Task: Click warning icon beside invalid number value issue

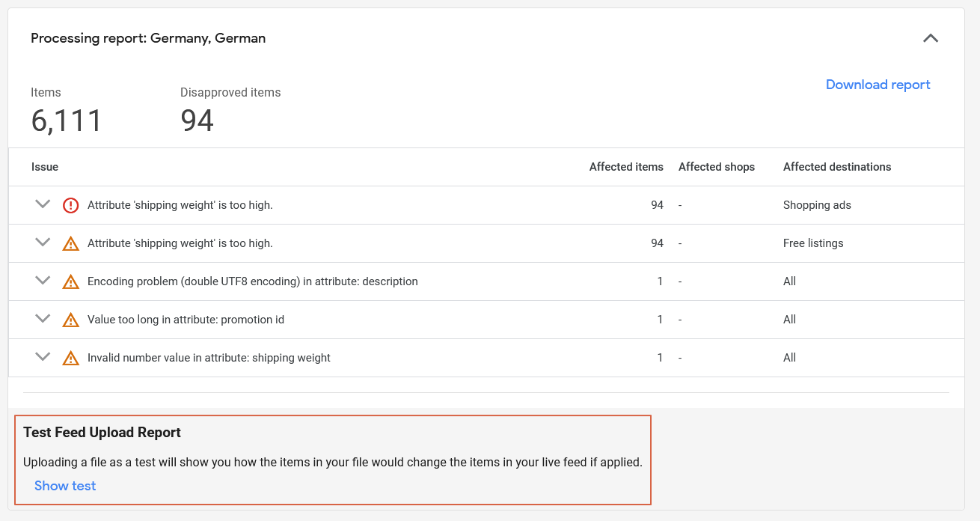Action: tap(70, 358)
